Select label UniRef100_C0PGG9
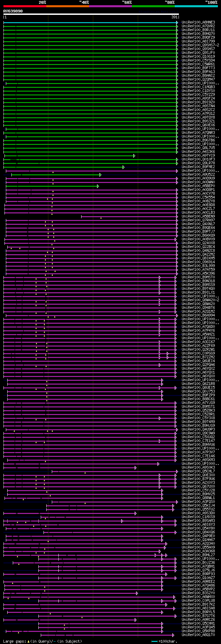Screen dimensions: 221x644 pyautogui.click(x=198, y=353)
